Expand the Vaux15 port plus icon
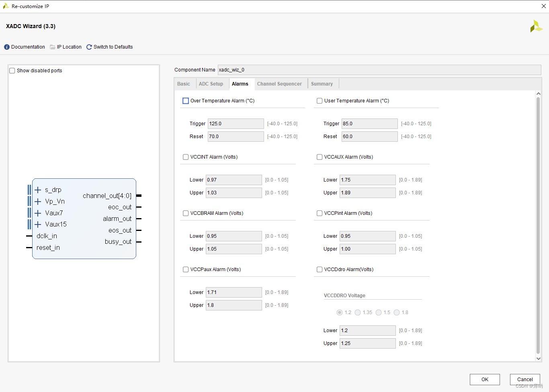 pos(38,224)
